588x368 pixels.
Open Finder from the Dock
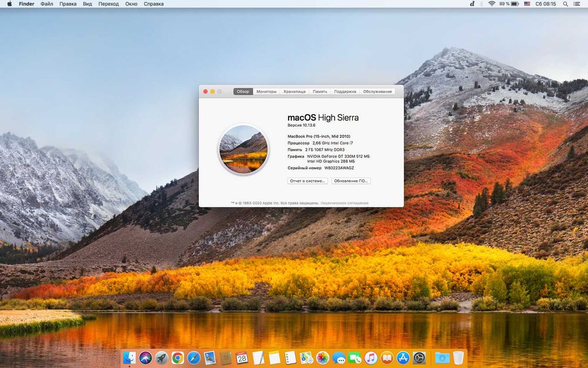129,358
